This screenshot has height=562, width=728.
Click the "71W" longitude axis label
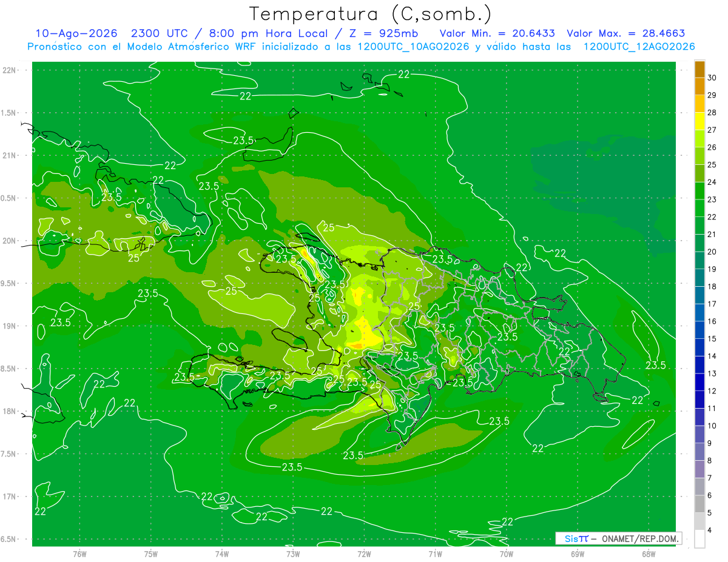[435, 554]
